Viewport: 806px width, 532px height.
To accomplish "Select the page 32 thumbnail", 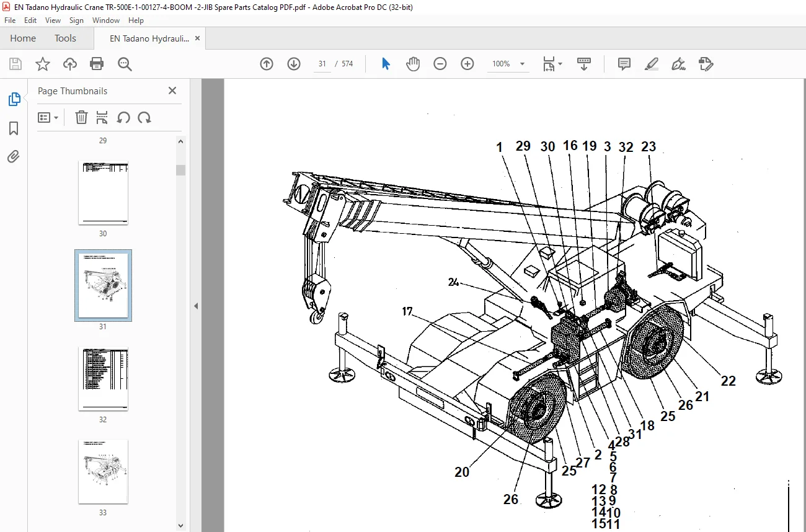I will 103,378.
